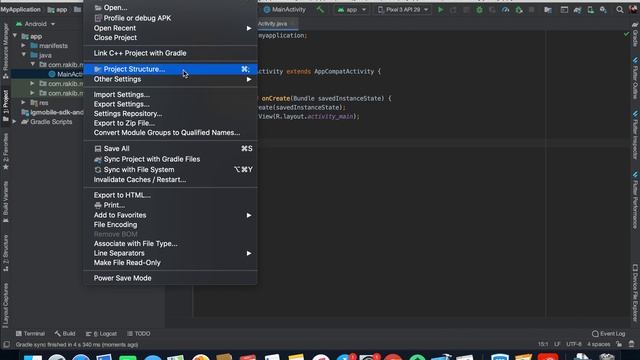
Task: Select the MainActivity file in project tree
Action: tap(66, 74)
